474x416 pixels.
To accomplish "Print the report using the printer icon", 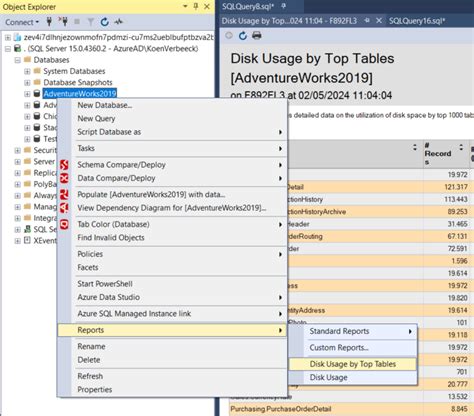I will click(x=257, y=35).
